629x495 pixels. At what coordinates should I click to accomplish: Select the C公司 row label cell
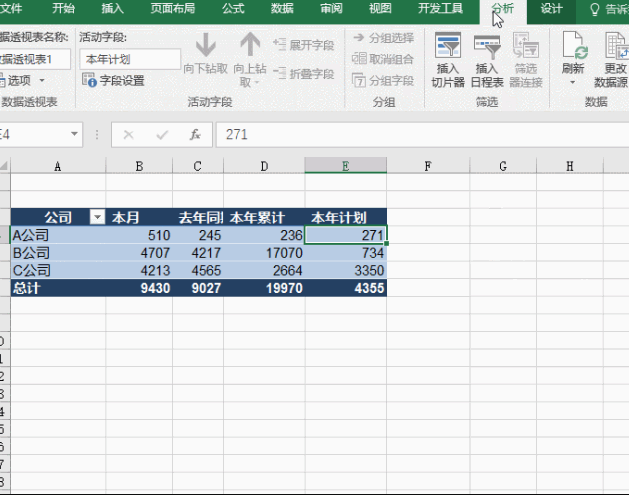[x=58, y=270]
